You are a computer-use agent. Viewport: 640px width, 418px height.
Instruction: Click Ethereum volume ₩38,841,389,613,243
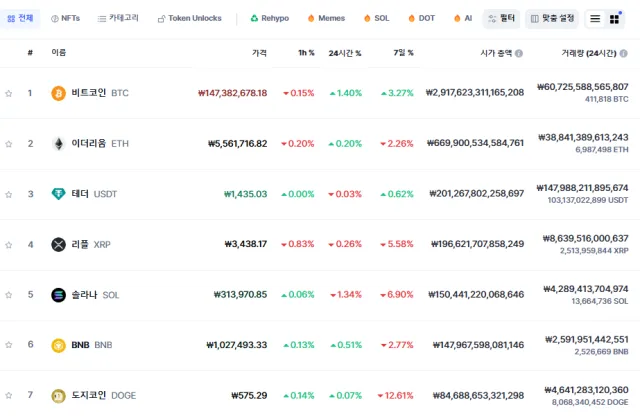pyautogui.click(x=584, y=138)
